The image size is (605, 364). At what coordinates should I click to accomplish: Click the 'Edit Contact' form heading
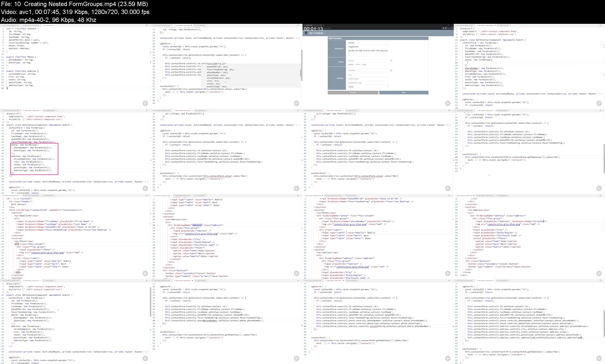click(335, 38)
